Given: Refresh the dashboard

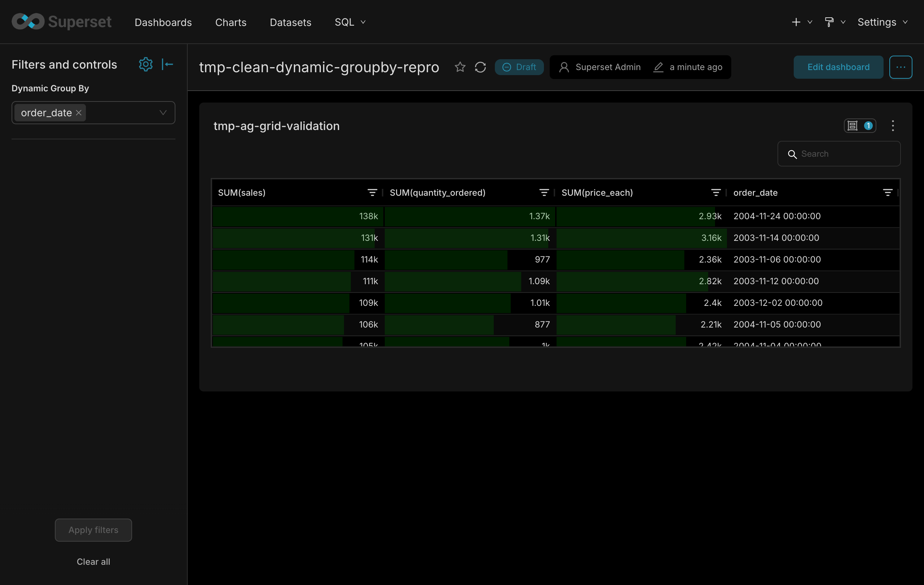Looking at the screenshot, I should pyautogui.click(x=480, y=67).
